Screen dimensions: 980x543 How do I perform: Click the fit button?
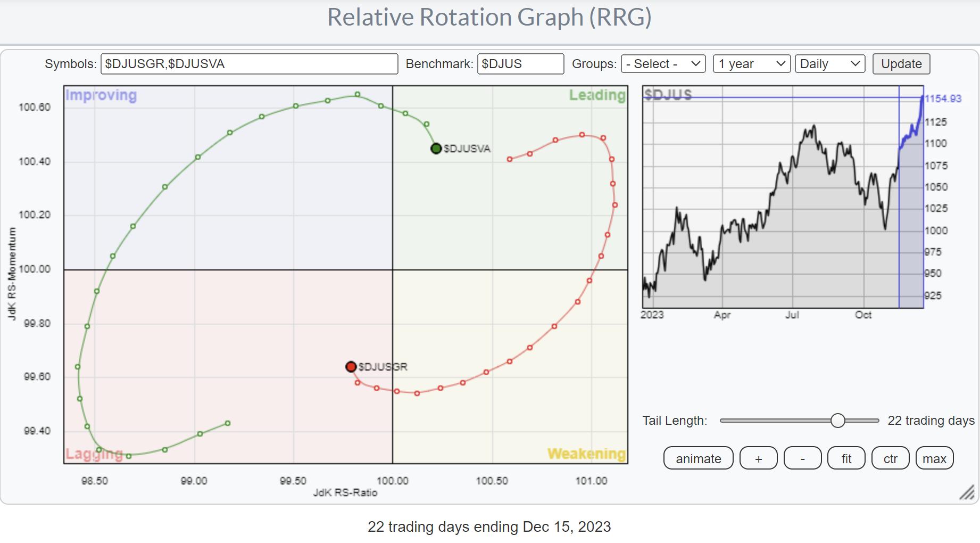(846, 458)
